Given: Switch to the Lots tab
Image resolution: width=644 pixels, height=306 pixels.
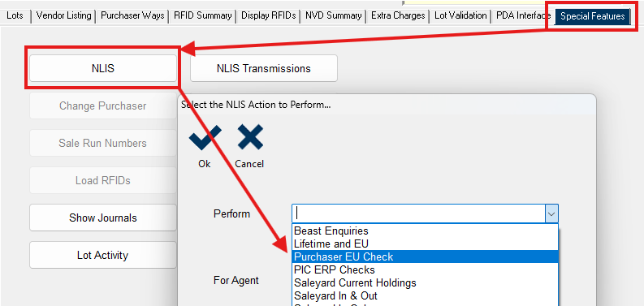Looking at the screenshot, I should [x=15, y=16].
